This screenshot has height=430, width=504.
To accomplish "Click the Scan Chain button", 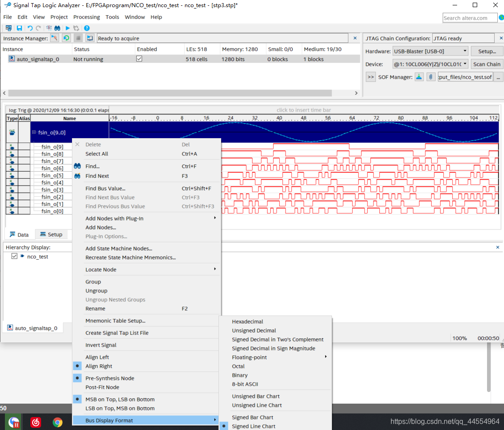I will click(487, 64).
